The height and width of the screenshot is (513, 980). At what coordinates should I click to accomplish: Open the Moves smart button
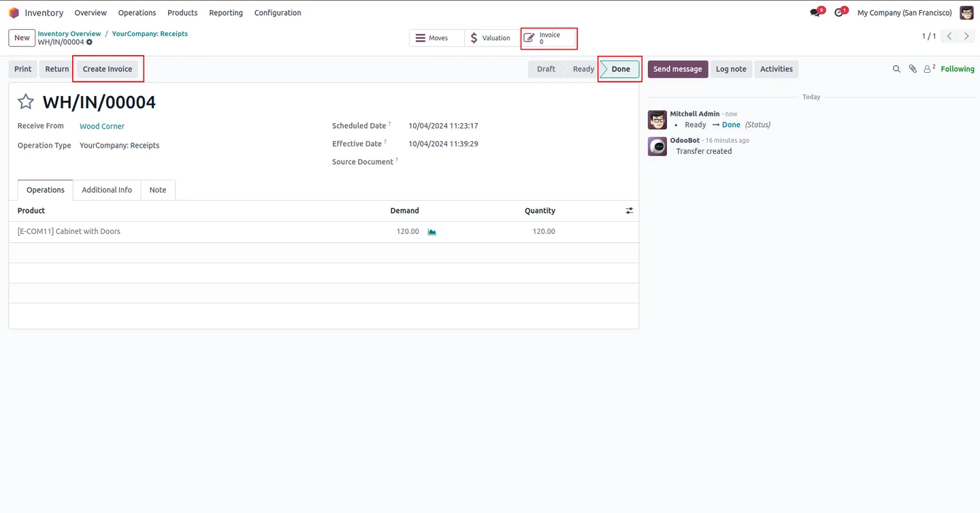tap(437, 38)
